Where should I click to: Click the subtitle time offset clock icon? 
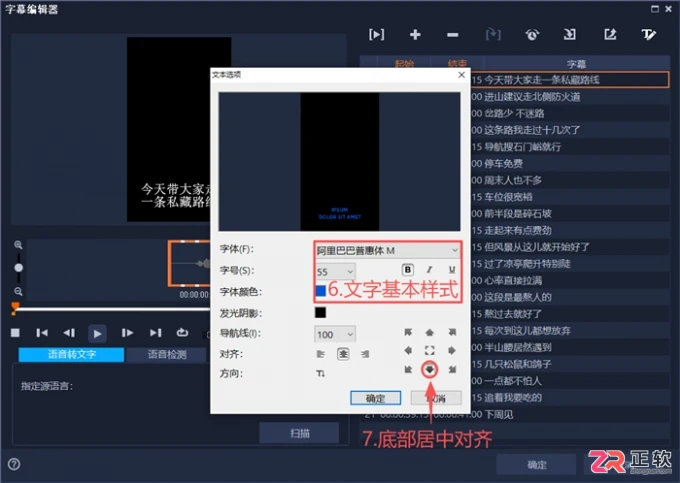[532, 34]
